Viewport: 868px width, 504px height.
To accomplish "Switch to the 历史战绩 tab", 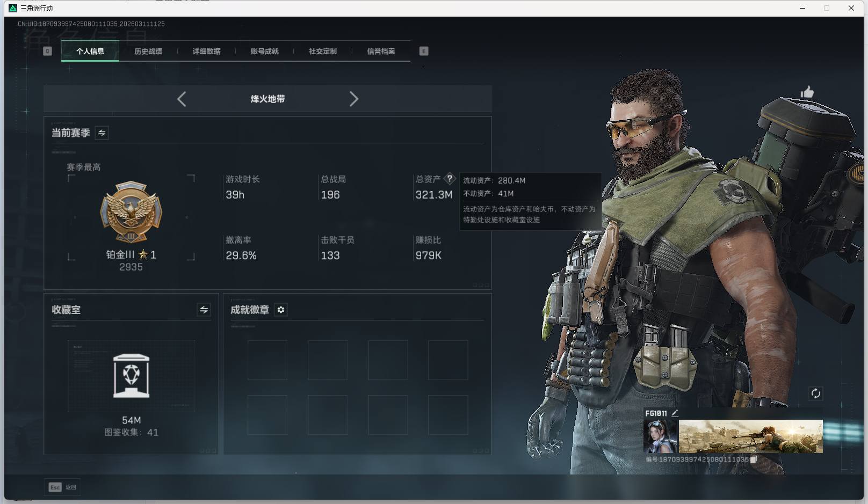I will coord(149,51).
